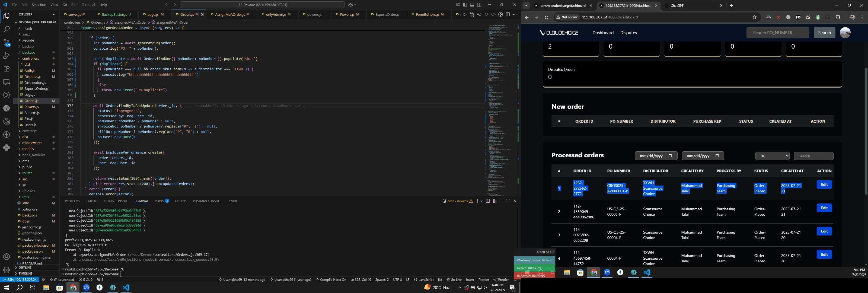
Task: Open the Disputes link in dashboard navbar
Action: click(628, 33)
